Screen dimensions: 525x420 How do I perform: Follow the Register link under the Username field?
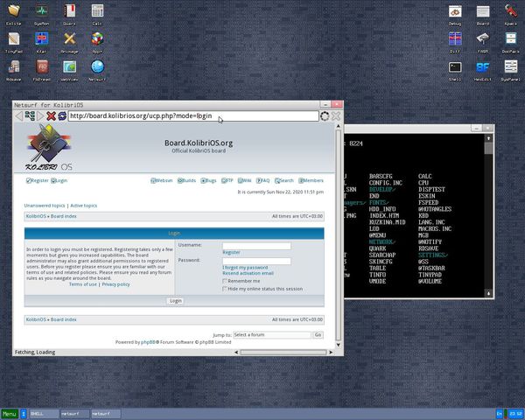[x=231, y=252]
